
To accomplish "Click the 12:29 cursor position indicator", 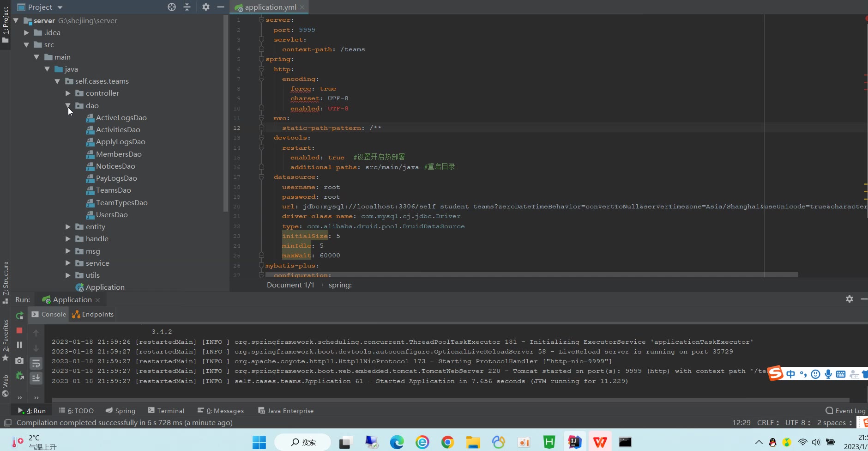I will tap(741, 423).
